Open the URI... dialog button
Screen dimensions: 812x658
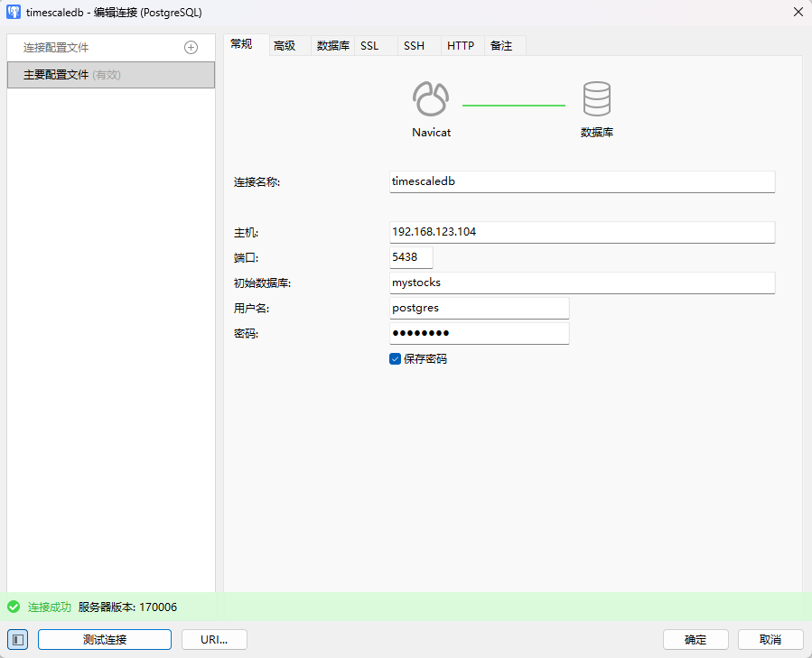(214, 639)
